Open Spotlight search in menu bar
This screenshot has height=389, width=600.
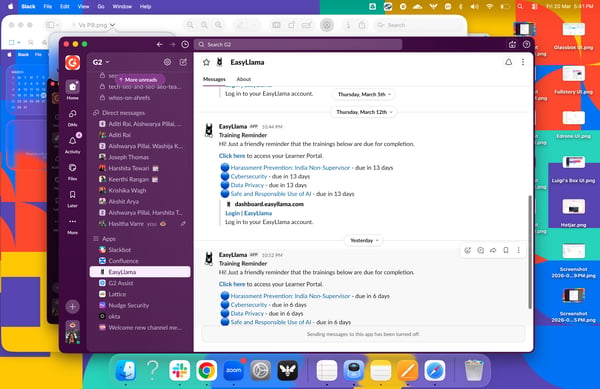pyautogui.click(x=520, y=7)
